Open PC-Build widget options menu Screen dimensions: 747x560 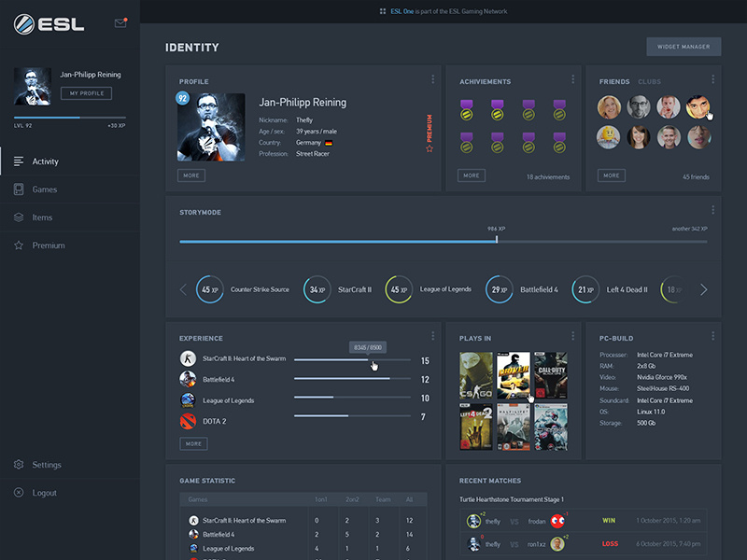tap(712, 336)
